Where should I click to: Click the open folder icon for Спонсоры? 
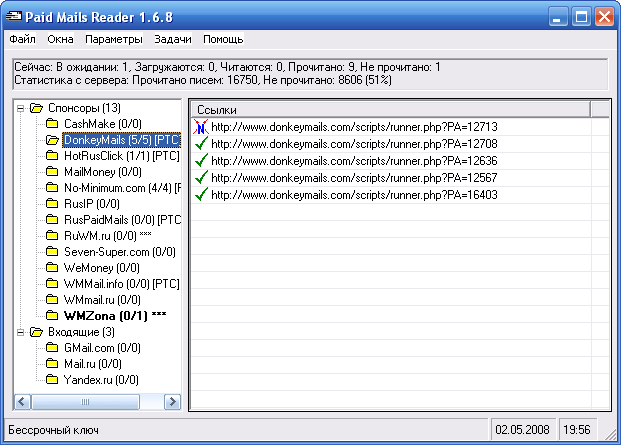click(x=36, y=108)
